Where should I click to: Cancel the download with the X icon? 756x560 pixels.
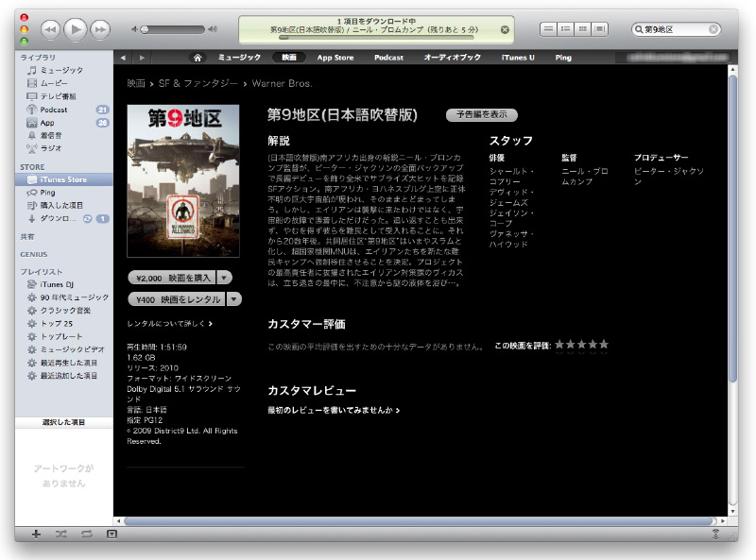point(505,30)
